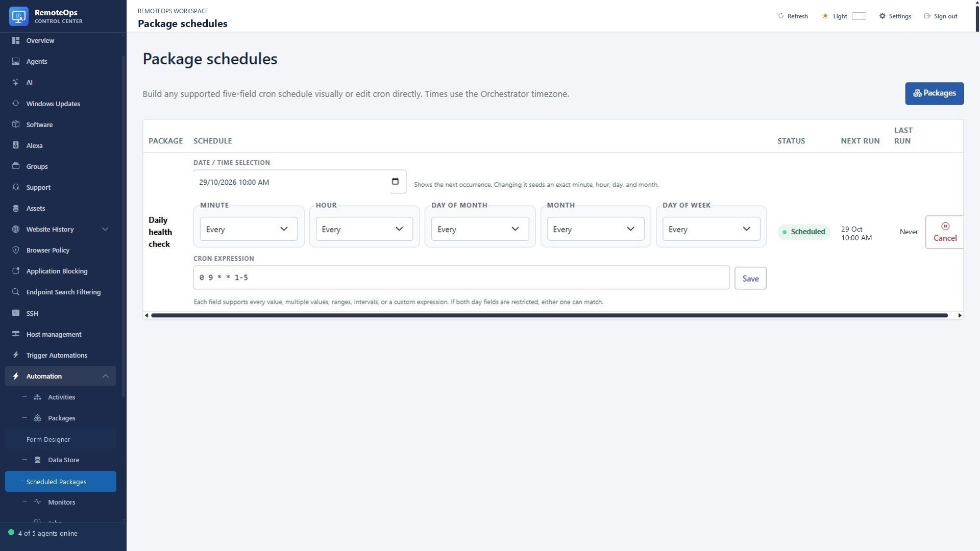Open the Hour dropdown

point(364,229)
